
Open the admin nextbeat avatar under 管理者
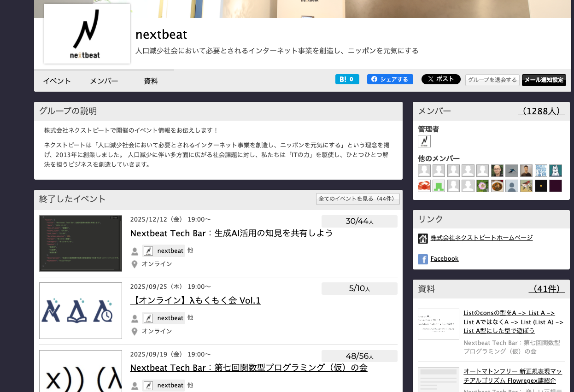(x=424, y=141)
